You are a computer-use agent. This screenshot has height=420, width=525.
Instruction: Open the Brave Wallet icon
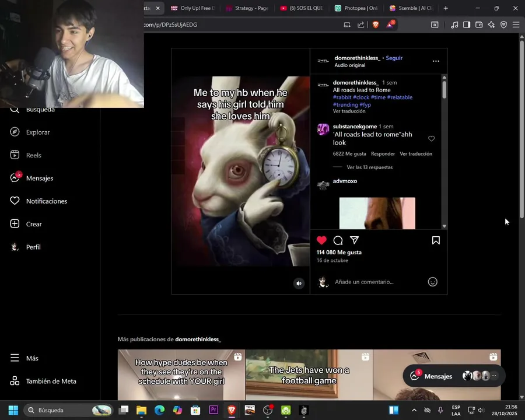point(479,24)
